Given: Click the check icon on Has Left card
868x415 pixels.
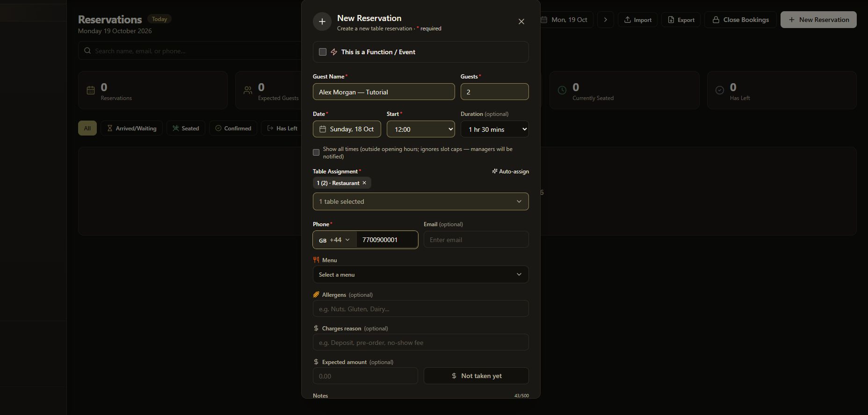Looking at the screenshot, I should (720, 90).
